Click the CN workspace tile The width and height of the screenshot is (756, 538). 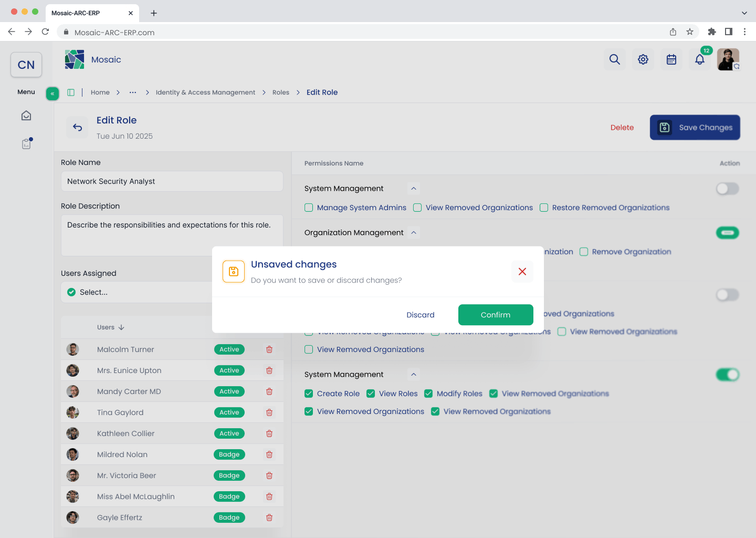26,65
